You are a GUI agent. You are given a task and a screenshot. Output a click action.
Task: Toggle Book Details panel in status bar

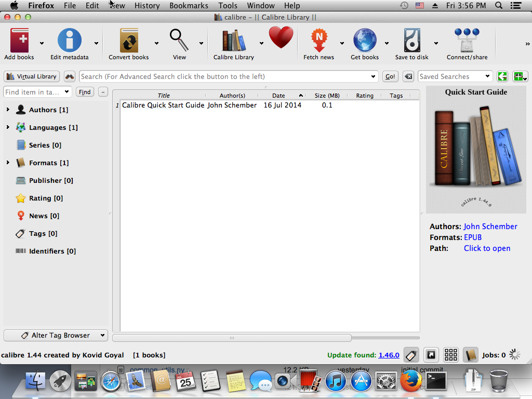(471, 355)
